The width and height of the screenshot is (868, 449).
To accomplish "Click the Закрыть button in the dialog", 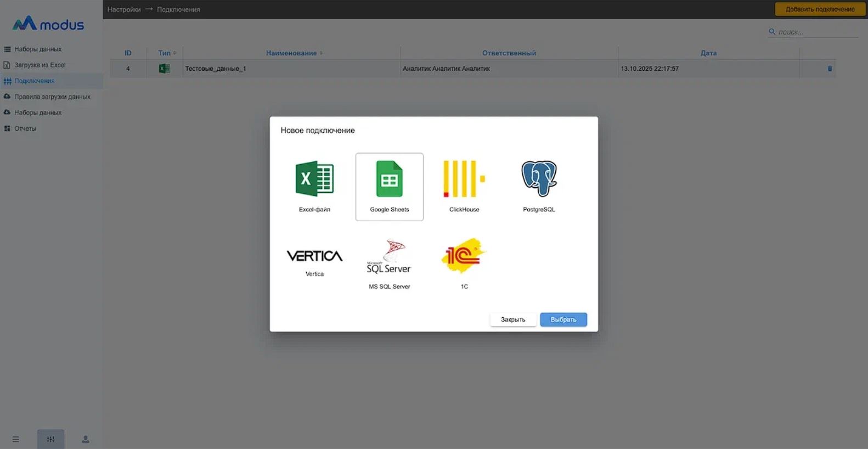I will pyautogui.click(x=512, y=319).
